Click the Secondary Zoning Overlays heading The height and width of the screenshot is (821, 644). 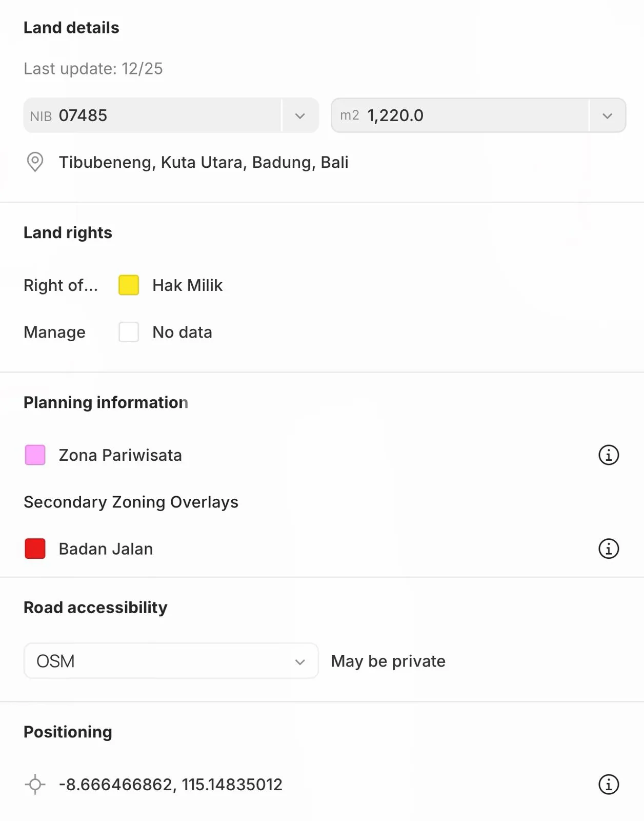(131, 502)
